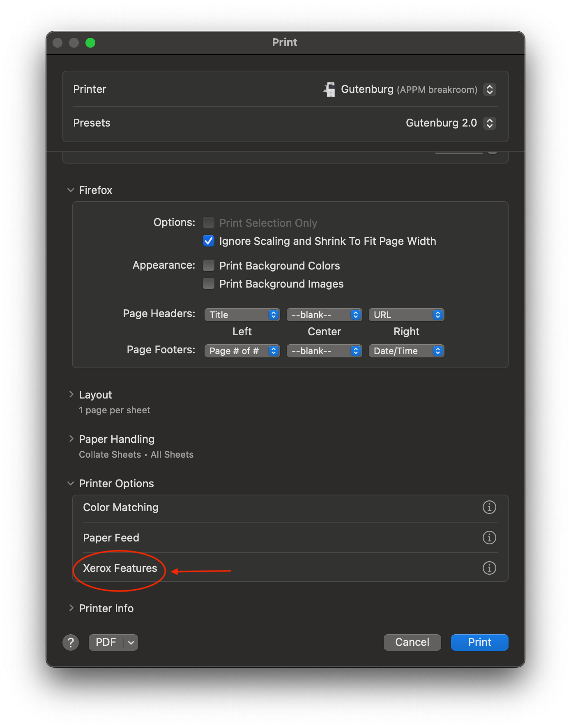
Task: Open the PDF dropdown arrow
Action: tap(131, 643)
